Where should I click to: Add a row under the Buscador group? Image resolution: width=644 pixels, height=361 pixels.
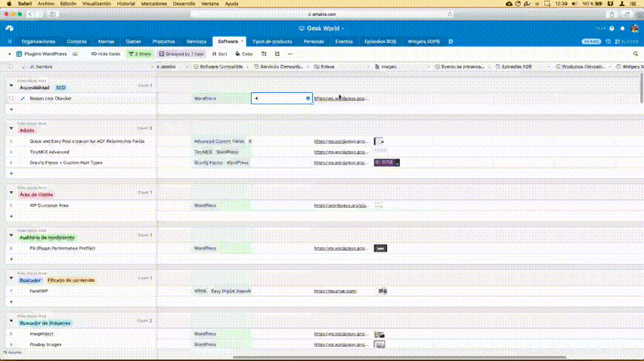click(x=11, y=302)
